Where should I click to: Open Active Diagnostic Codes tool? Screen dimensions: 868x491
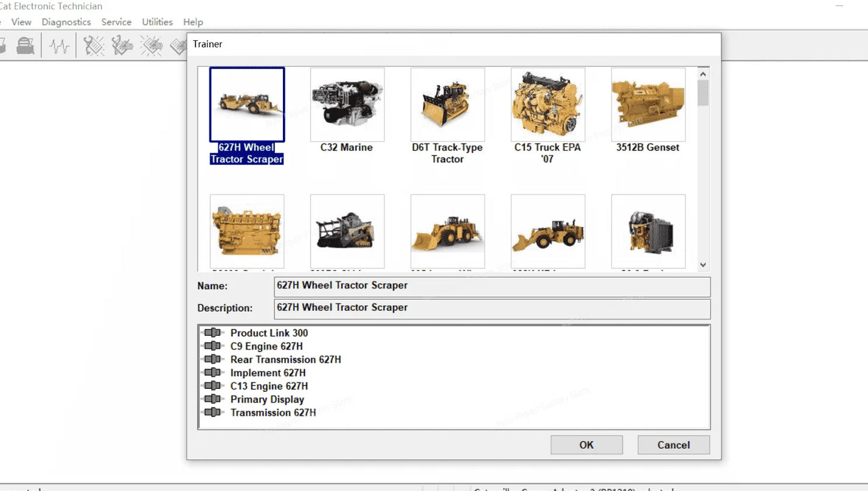[x=93, y=45]
